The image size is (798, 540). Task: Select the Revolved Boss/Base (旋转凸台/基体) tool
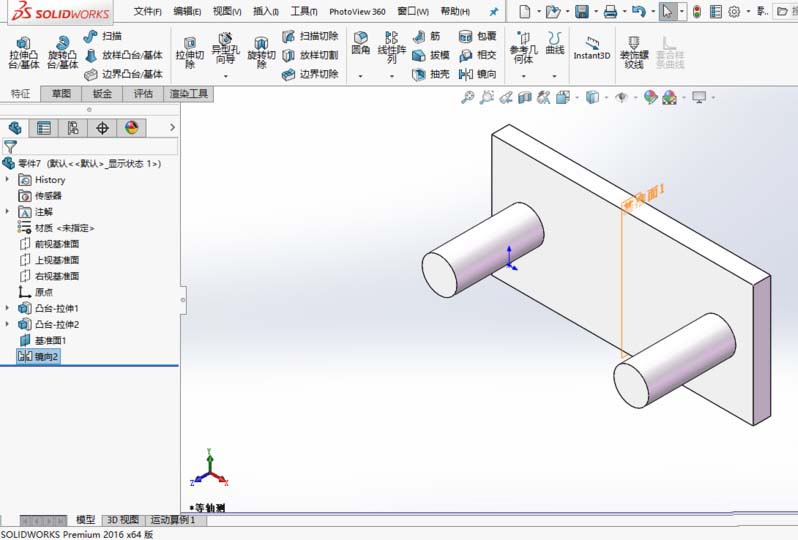tap(63, 52)
